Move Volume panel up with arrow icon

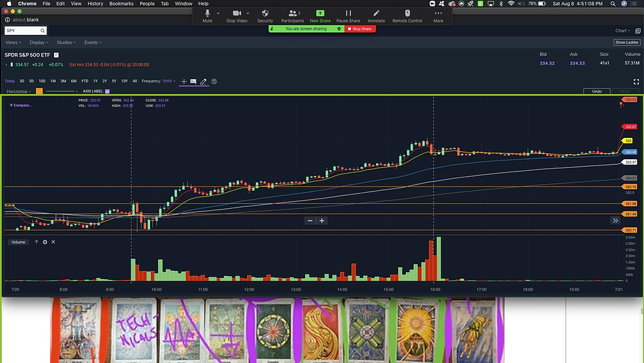pos(36,242)
